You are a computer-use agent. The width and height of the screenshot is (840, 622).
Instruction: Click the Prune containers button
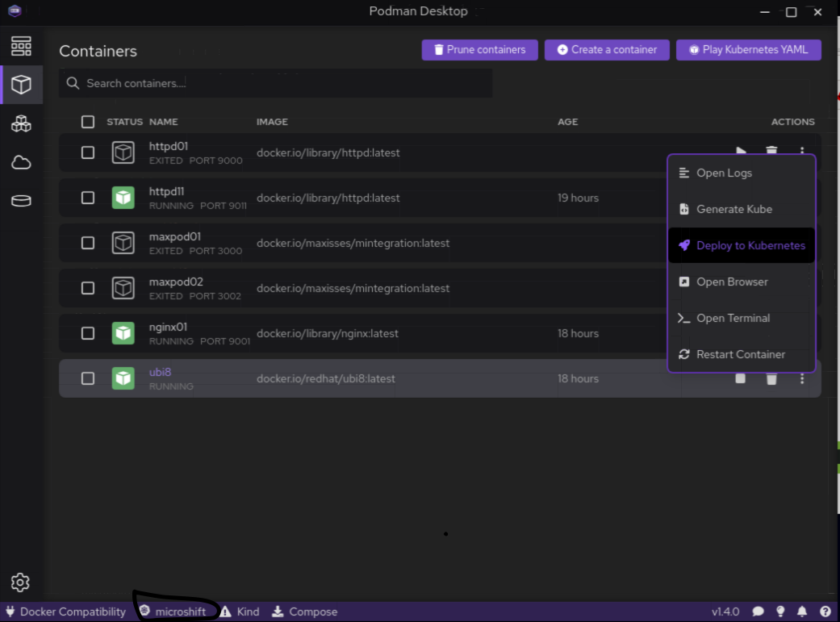[x=479, y=50]
